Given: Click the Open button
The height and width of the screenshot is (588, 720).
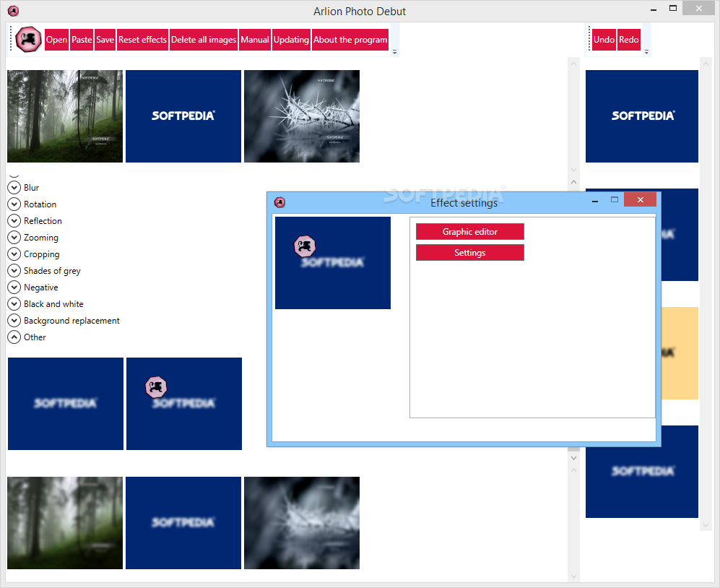Looking at the screenshot, I should (x=56, y=40).
